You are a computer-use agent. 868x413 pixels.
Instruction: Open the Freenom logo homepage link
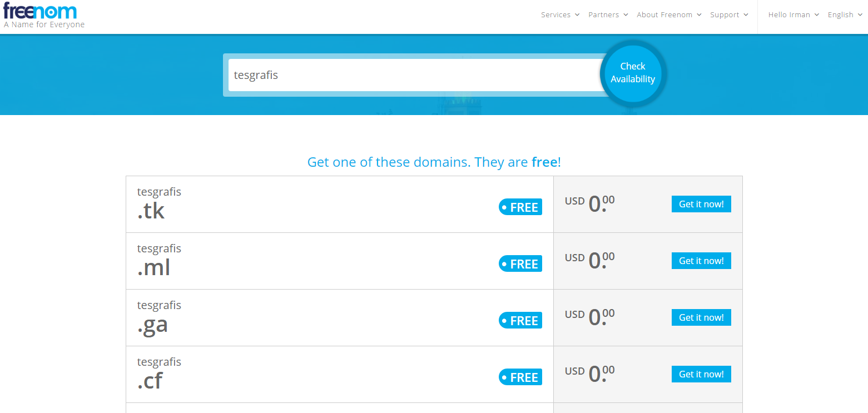40,11
